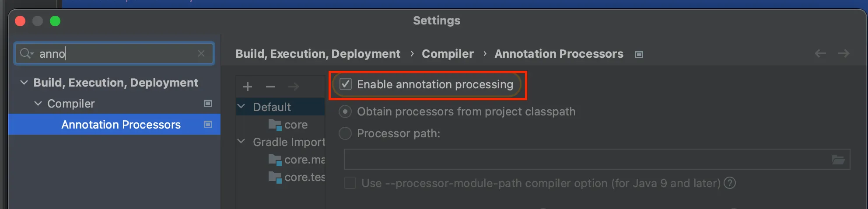868x209 pixels.
Task: Clear the settings search text
Action: coord(201,53)
